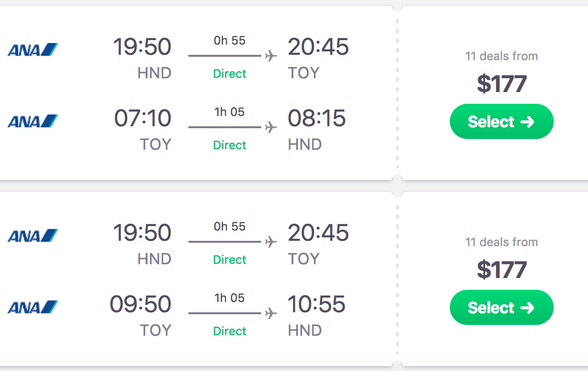Click the 07:10 departure time
Viewport: 588px width, 371px height.
tap(143, 118)
